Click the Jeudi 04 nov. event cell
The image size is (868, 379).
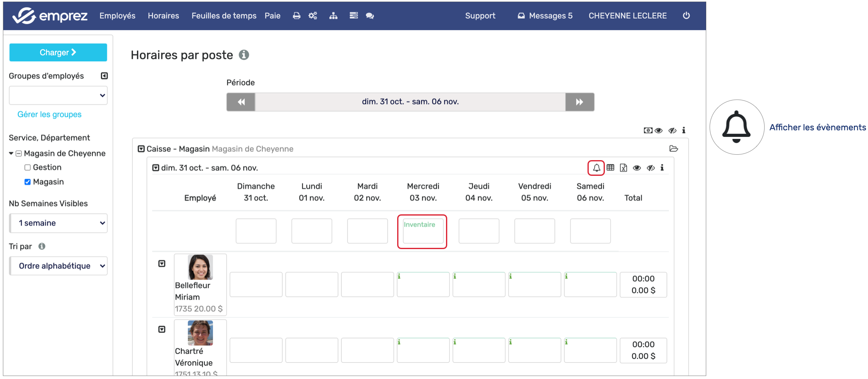point(479,231)
